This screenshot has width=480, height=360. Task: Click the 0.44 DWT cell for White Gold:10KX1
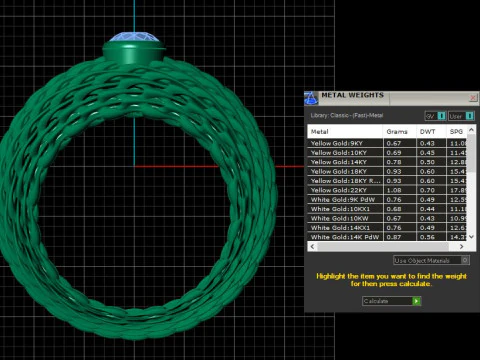click(431, 209)
